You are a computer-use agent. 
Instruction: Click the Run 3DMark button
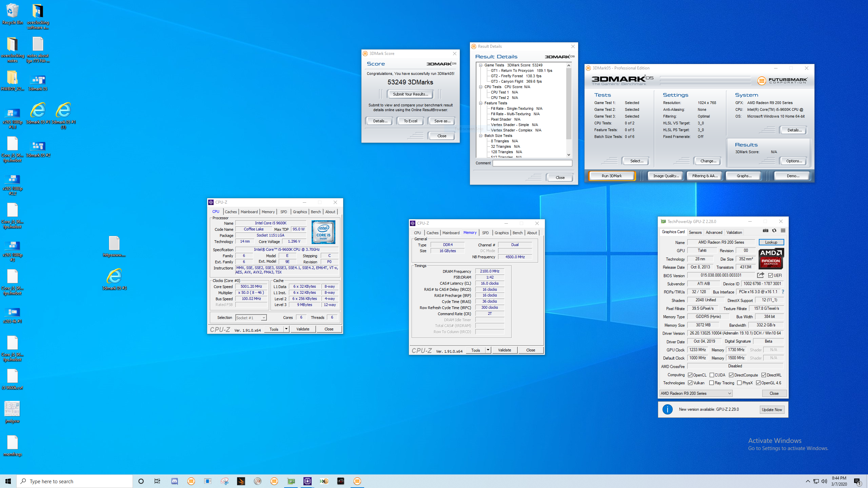[x=612, y=176]
